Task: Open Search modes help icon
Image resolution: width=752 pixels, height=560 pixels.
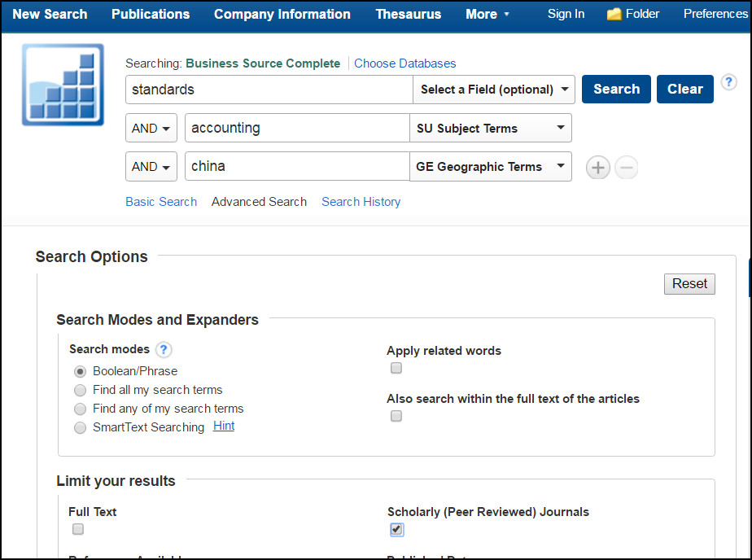Action: click(x=164, y=349)
